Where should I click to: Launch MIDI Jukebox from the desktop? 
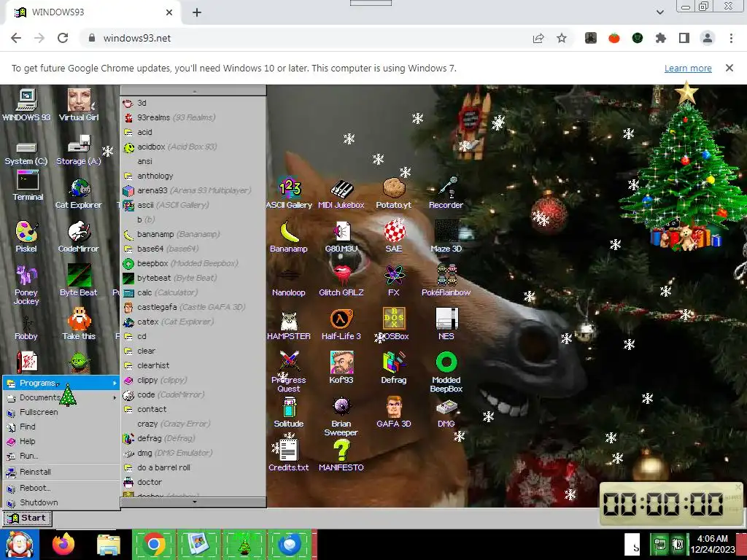(341, 194)
